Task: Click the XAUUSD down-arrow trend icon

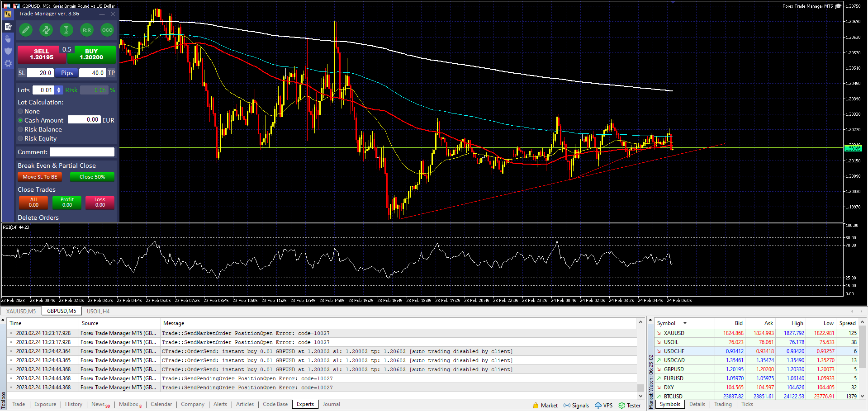Action: click(659, 333)
